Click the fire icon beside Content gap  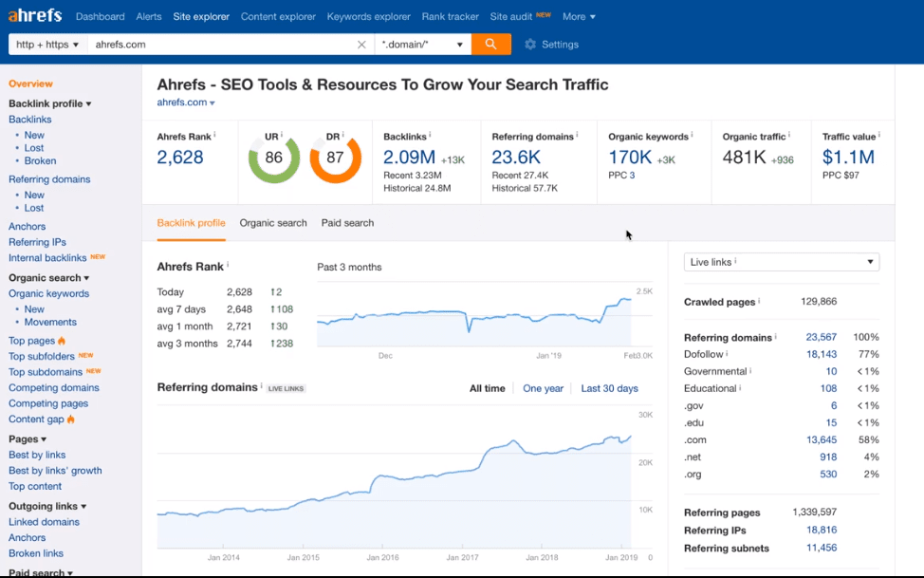tap(71, 420)
